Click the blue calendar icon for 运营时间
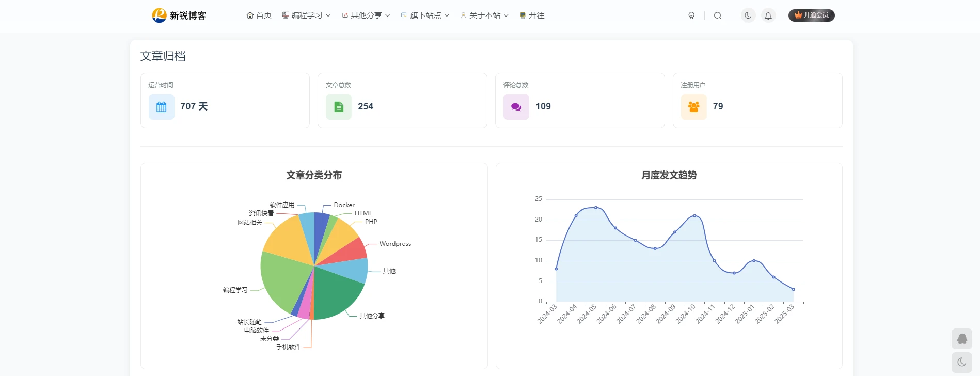The image size is (980, 376). pos(162,107)
